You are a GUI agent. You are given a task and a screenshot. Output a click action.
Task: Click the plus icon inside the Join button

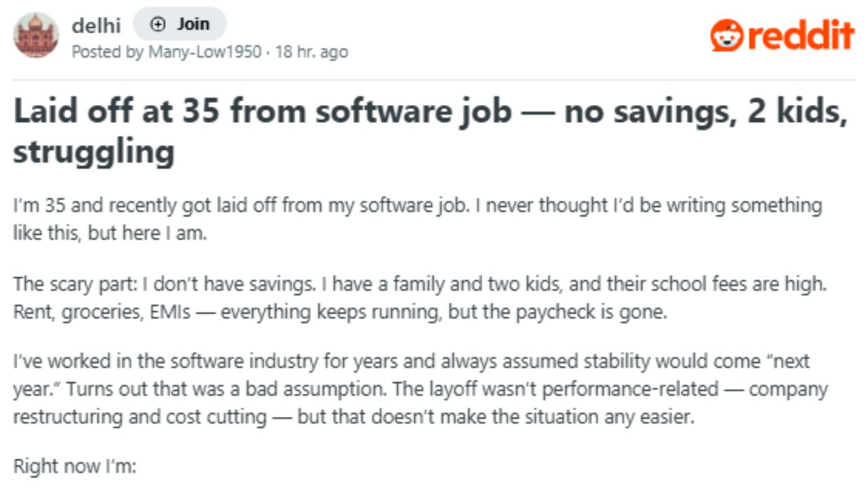pyautogui.click(x=157, y=24)
